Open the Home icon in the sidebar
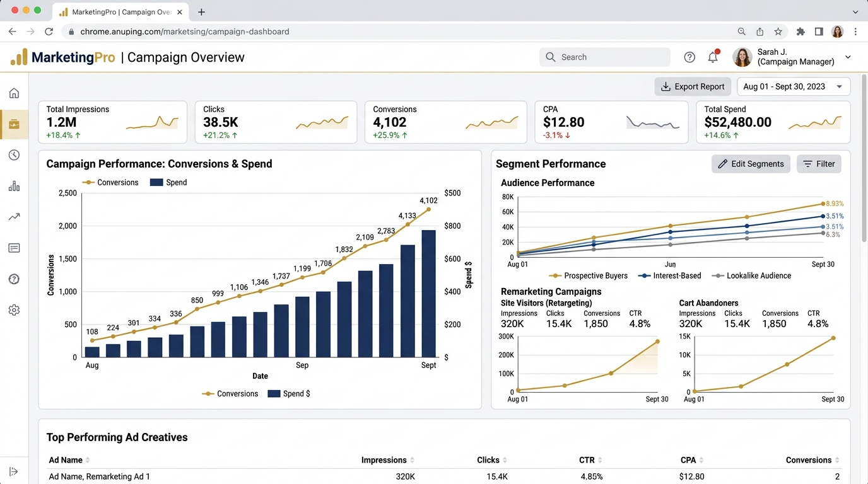This screenshot has height=484, width=868. pyautogui.click(x=14, y=93)
